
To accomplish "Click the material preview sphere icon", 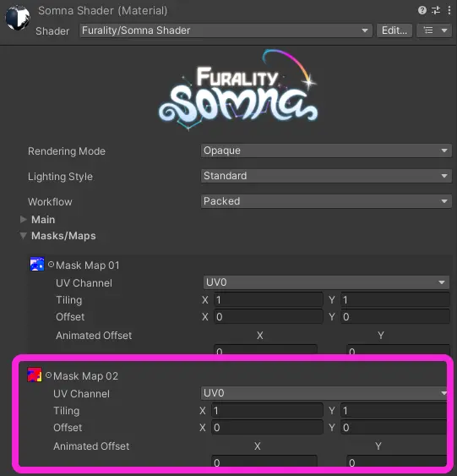I will 18,19.
